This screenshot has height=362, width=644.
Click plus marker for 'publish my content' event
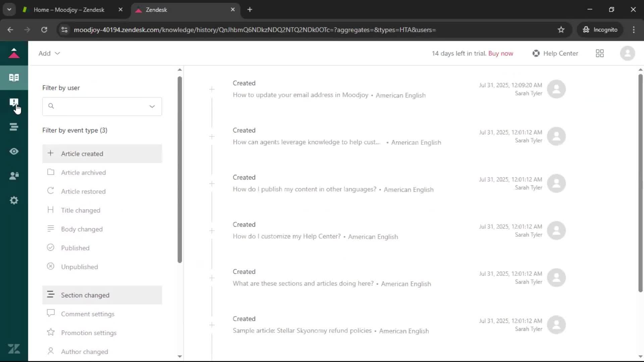coord(212,184)
